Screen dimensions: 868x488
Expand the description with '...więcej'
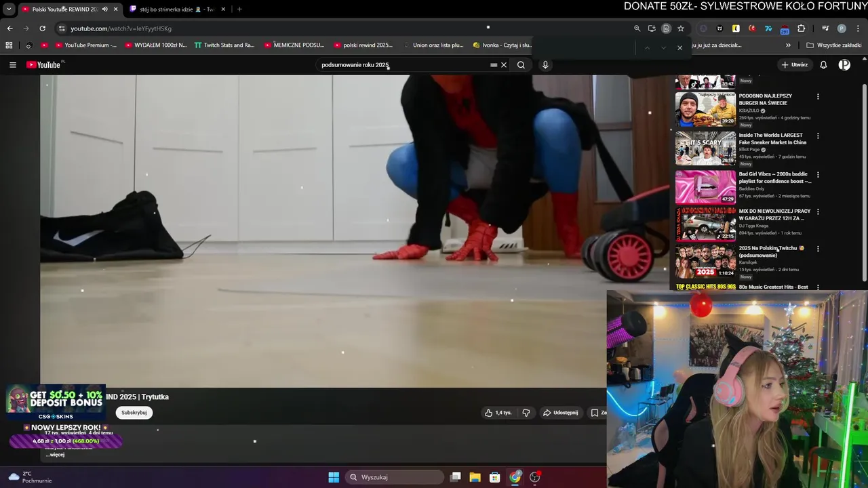click(x=56, y=455)
